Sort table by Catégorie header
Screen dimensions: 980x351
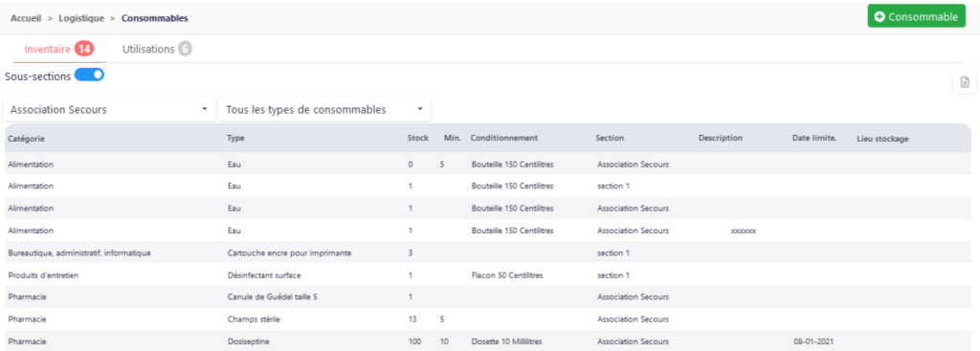coord(26,138)
